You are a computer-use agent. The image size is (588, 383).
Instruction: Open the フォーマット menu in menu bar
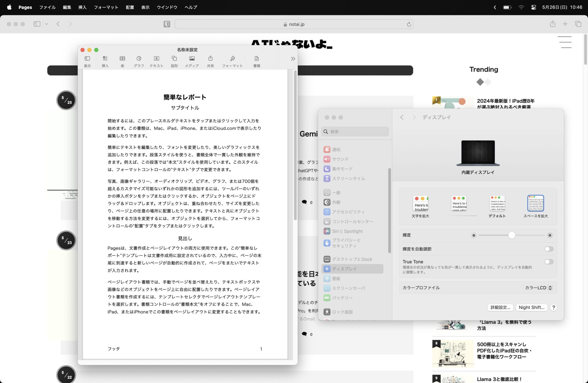(106, 7)
